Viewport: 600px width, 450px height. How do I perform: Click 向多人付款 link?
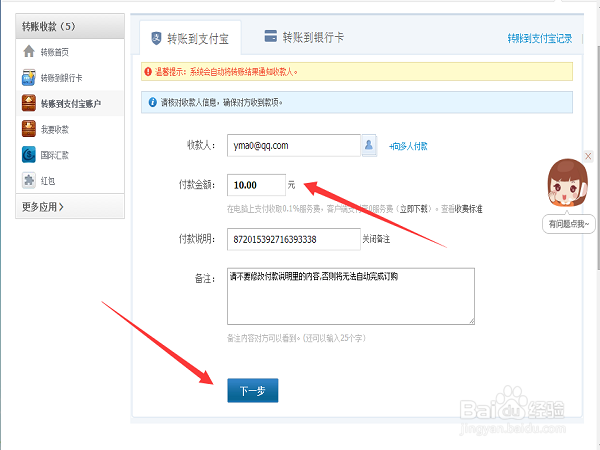point(408,146)
